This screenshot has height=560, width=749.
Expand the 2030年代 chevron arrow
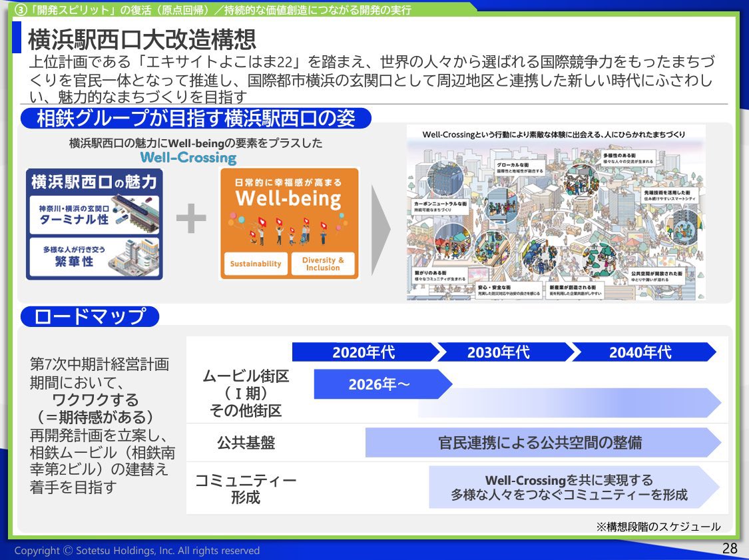tap(498, 353)
